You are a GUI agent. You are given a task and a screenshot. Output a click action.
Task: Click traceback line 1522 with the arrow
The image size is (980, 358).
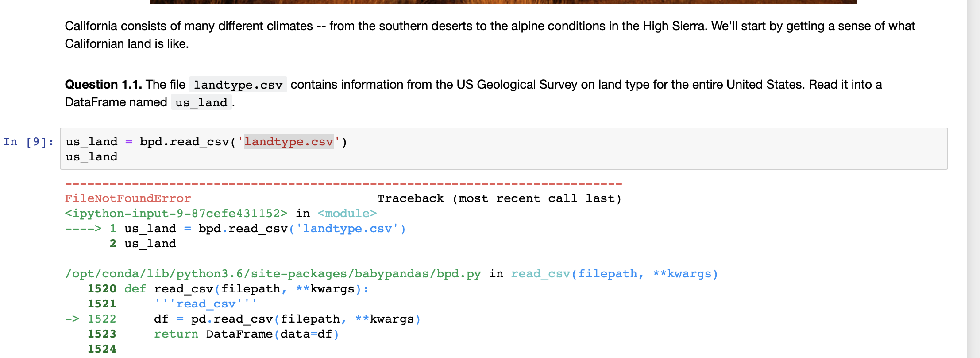[x=243, y=319]
